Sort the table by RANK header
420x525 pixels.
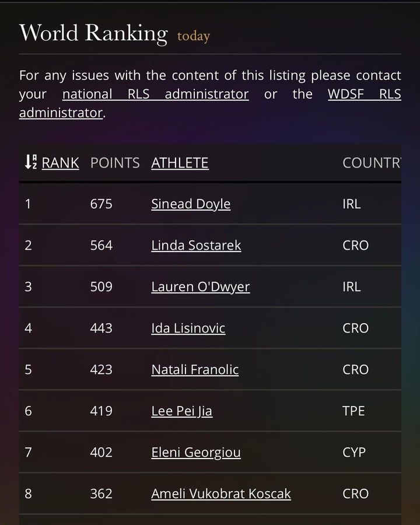60,163
